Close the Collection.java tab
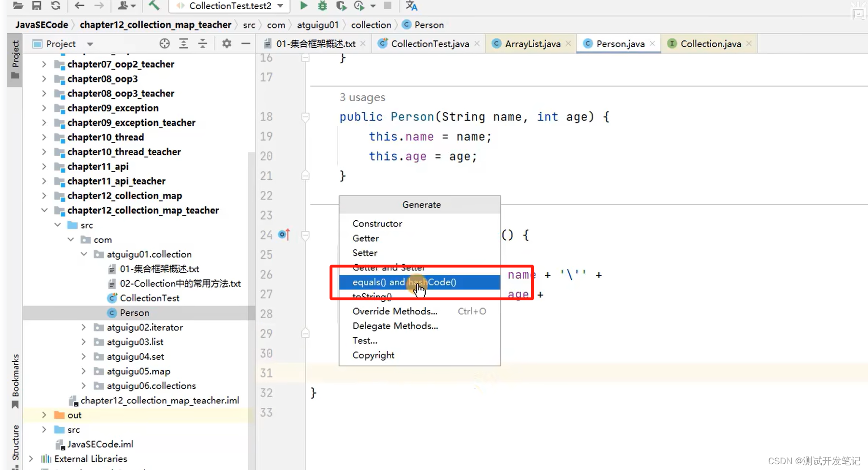 click(749, 43)
